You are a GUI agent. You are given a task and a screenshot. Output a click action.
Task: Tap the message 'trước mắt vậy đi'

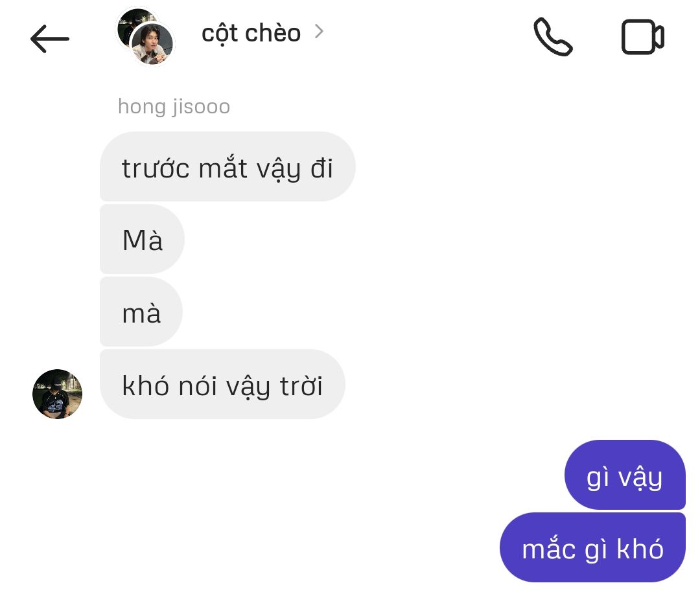(227, 166)
